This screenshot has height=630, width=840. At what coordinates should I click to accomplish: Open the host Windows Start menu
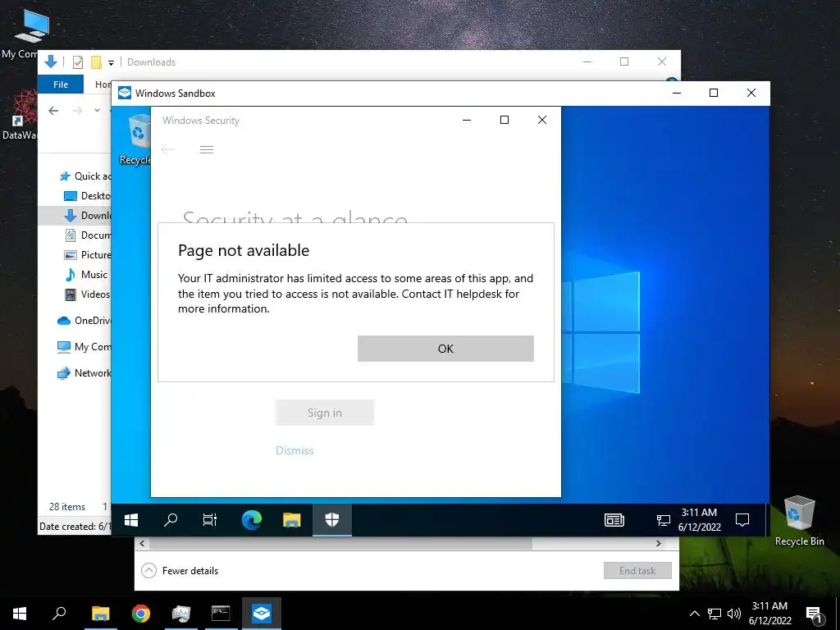(x=20, y=614)
